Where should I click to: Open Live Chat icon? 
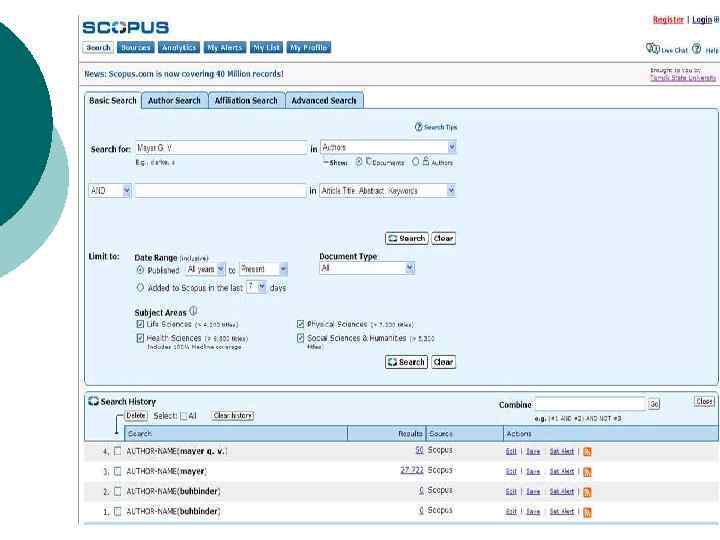pos(652,48)
